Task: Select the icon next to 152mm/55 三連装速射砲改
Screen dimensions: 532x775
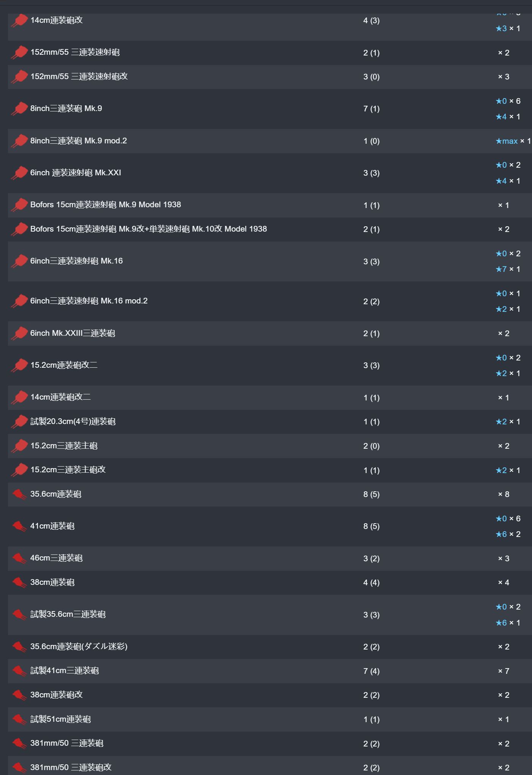Action: [19, 77]
